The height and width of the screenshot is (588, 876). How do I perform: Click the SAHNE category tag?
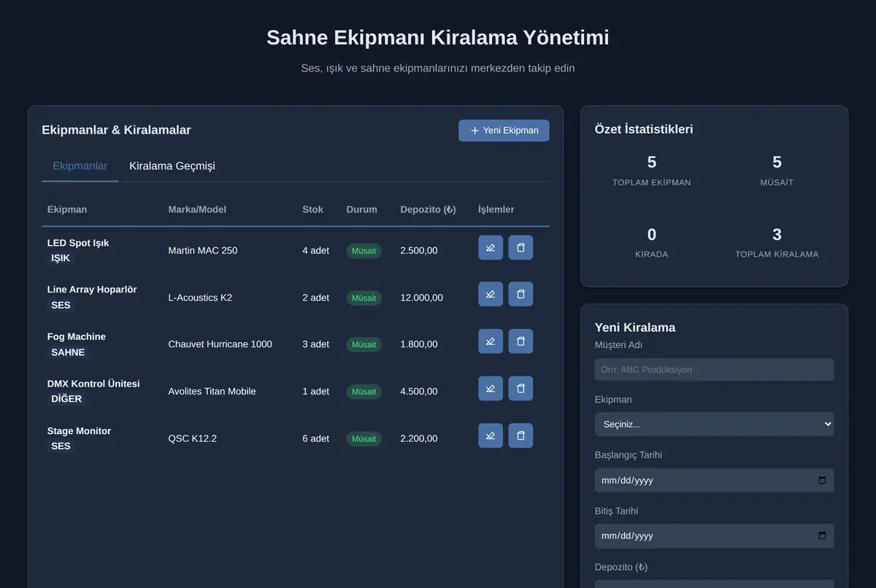(x=68, y=352)
